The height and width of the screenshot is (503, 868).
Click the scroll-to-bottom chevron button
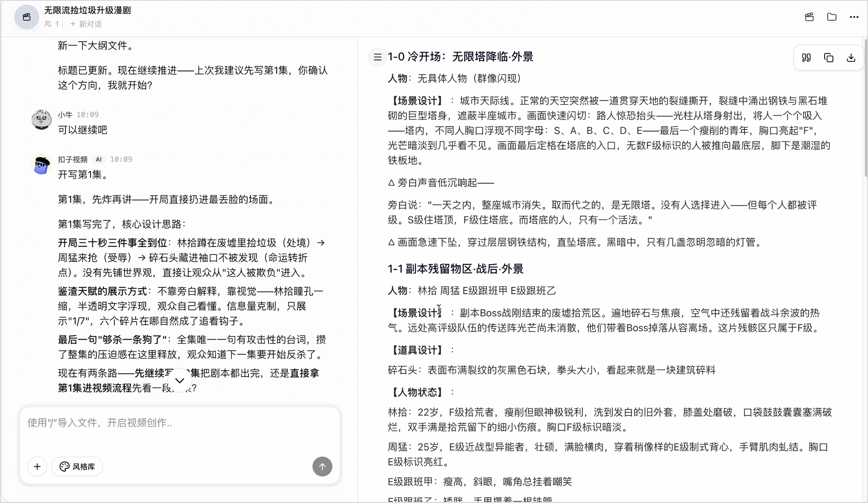point(179,380)
